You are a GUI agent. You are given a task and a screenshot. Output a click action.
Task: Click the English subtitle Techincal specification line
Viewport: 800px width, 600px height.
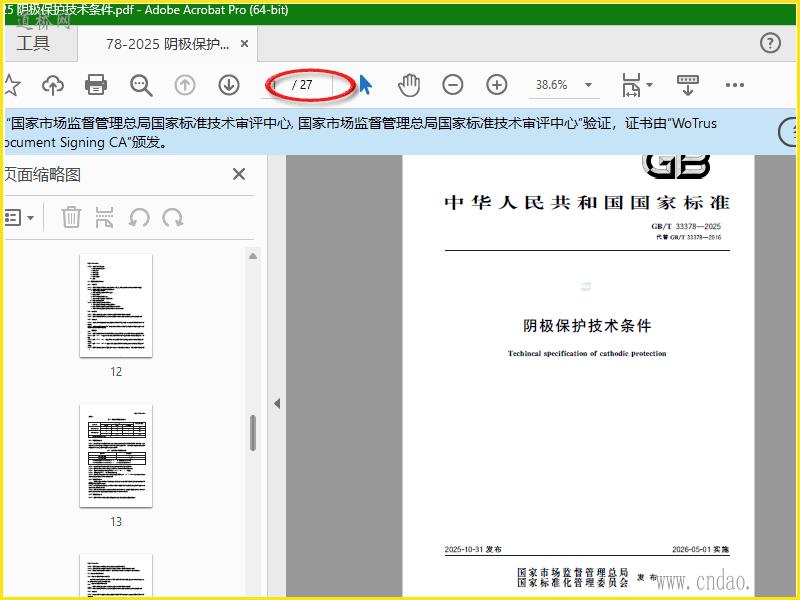587,353
